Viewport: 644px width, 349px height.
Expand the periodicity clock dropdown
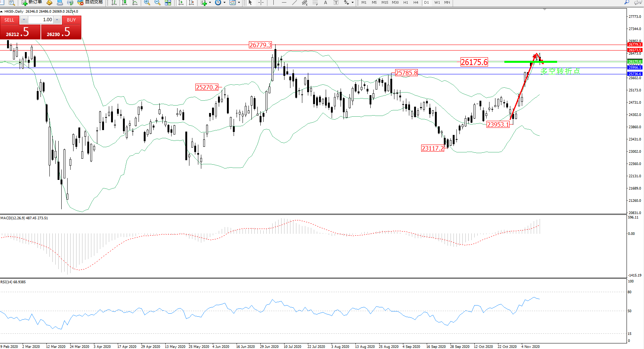[x=224, y=3]
